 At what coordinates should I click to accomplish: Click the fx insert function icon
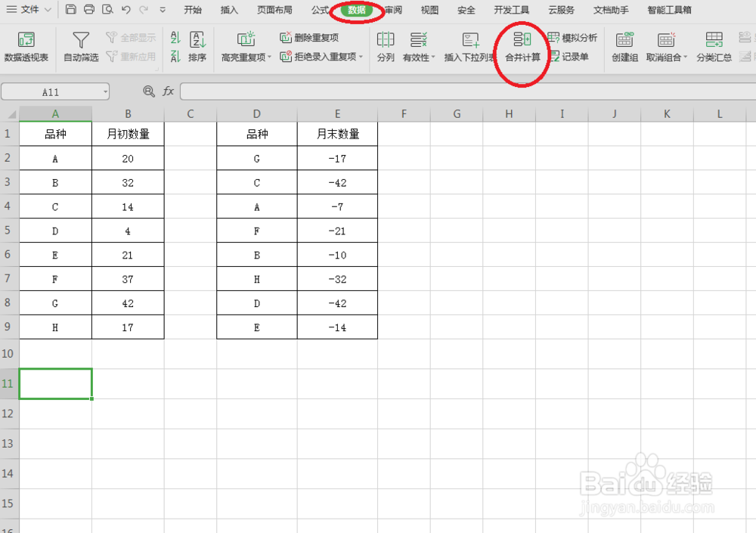168,91
